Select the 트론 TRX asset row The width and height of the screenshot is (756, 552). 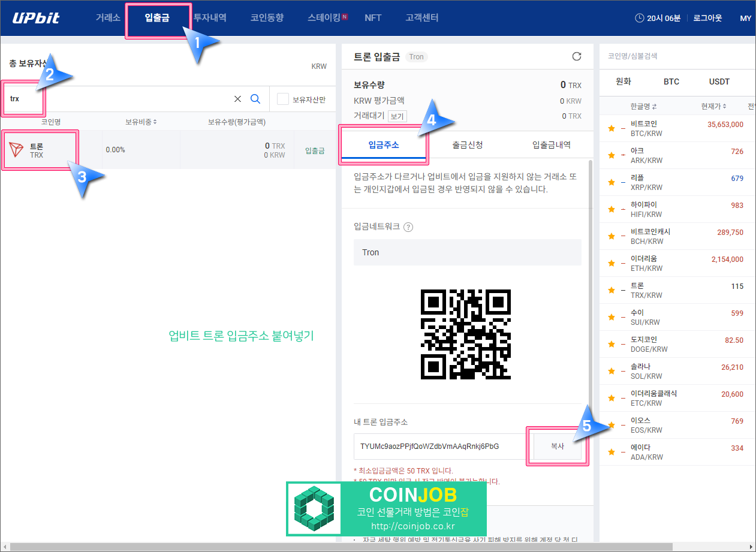tap(167, 150)
